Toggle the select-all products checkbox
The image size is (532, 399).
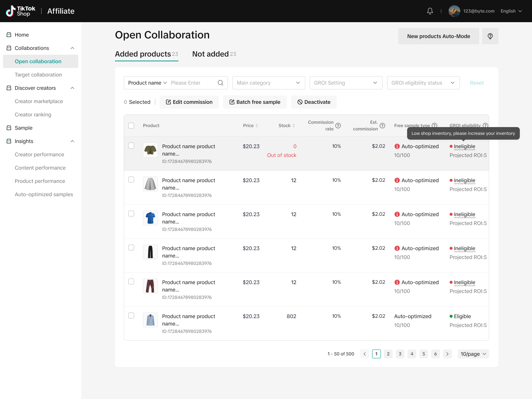[131, 126]
